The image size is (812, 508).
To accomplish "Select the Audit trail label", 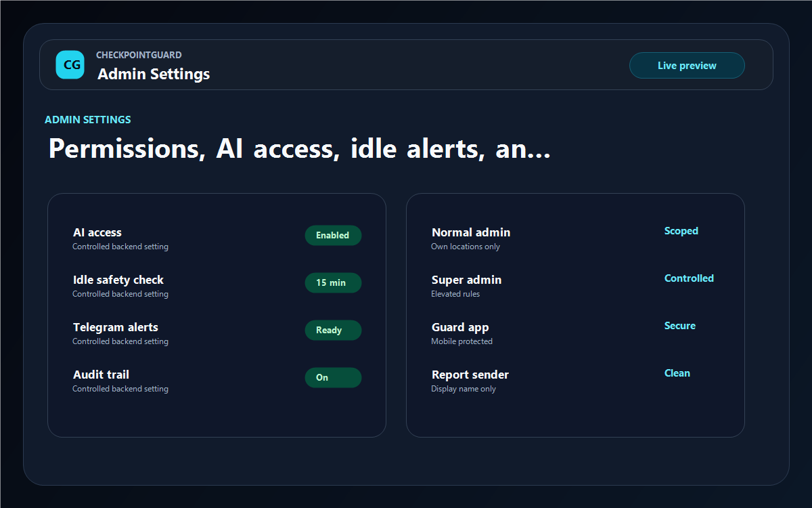I will pyautogui.click(x=101, y=375).
